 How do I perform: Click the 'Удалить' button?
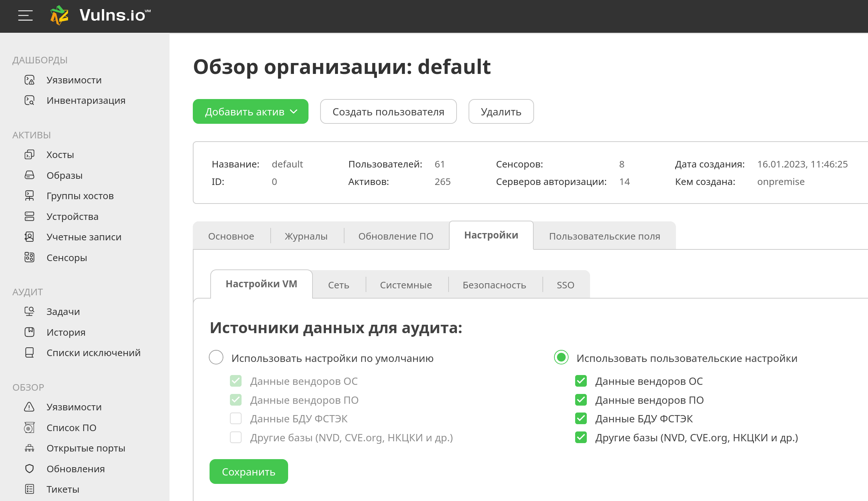click(501, 111)
